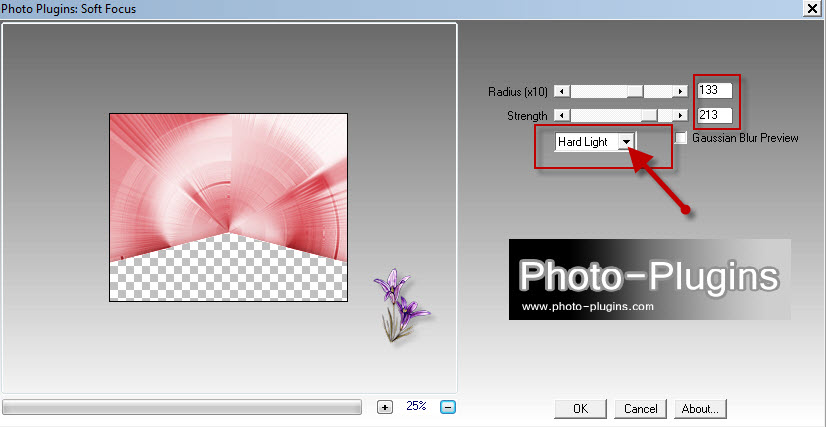
Task: Close the Soft Focus dialog window
Action: (x=812, y=9)
